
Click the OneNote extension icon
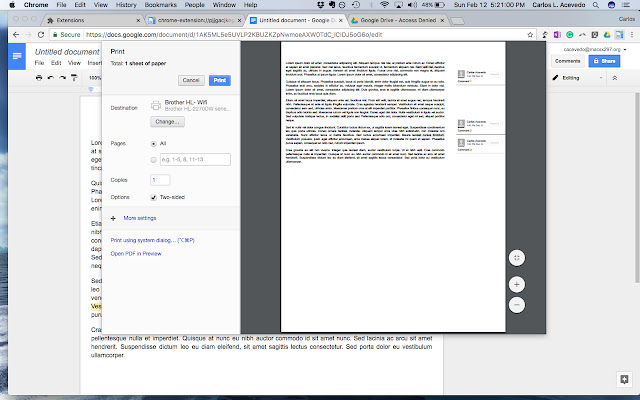557,35
